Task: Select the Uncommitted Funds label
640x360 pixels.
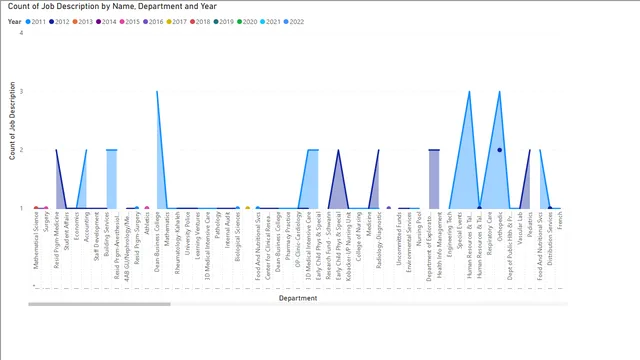Action: tap(399, 238)
